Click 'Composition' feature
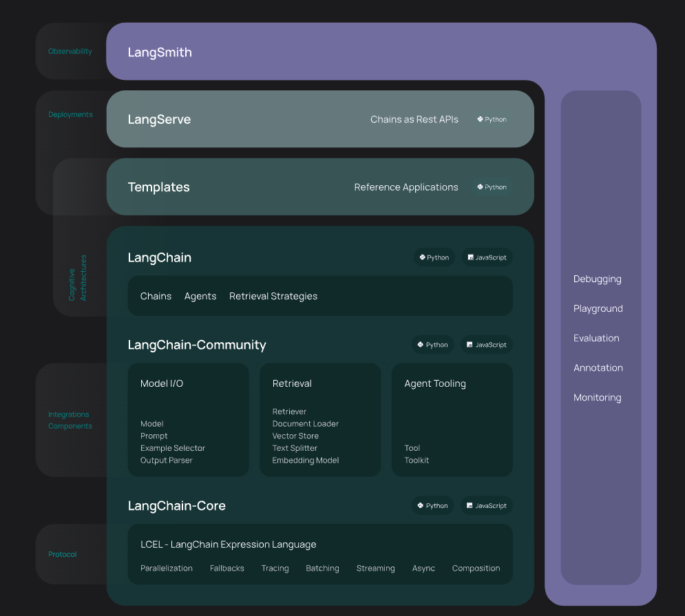The height and width of the screenshot is (616, 685). click(476, 569)
